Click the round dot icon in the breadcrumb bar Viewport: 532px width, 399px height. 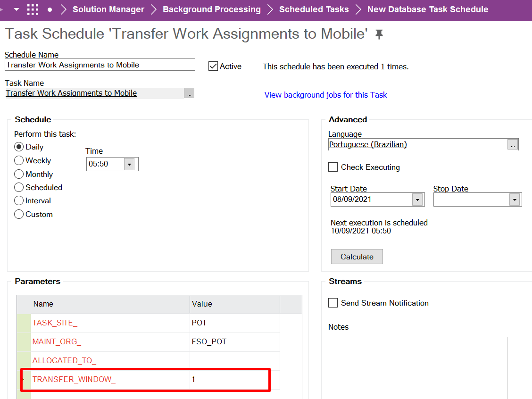pyautogui.click(x=50, y=9)
